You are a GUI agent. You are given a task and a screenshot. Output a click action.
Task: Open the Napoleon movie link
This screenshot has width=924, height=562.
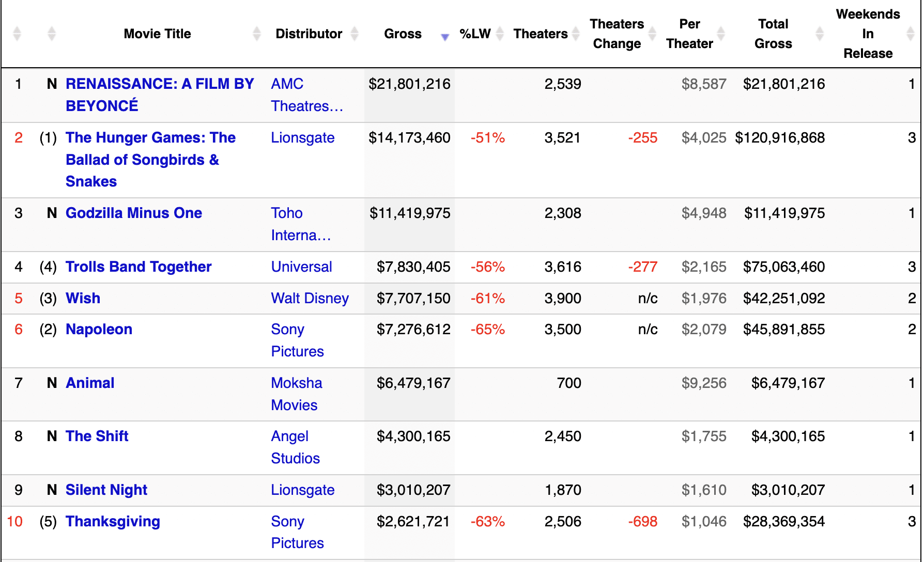coord(99,329)
